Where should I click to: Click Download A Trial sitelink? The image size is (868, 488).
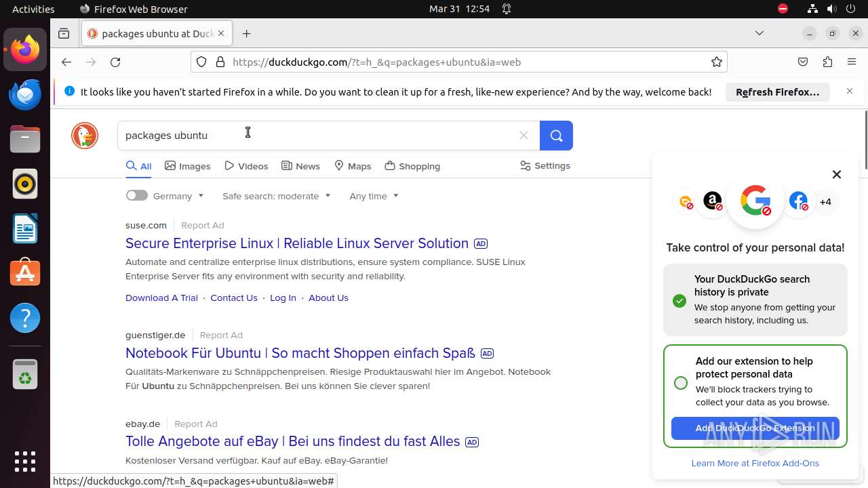[x=161, y=298]
